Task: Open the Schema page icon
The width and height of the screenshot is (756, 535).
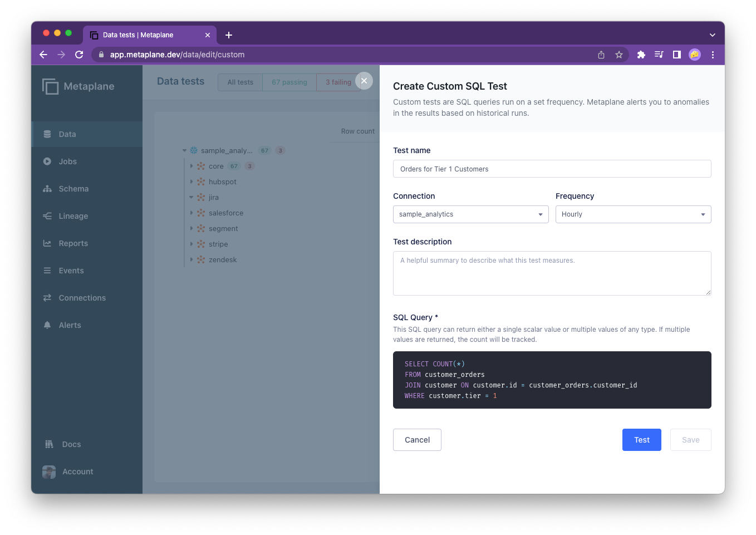Action: (x=47, y=189)
